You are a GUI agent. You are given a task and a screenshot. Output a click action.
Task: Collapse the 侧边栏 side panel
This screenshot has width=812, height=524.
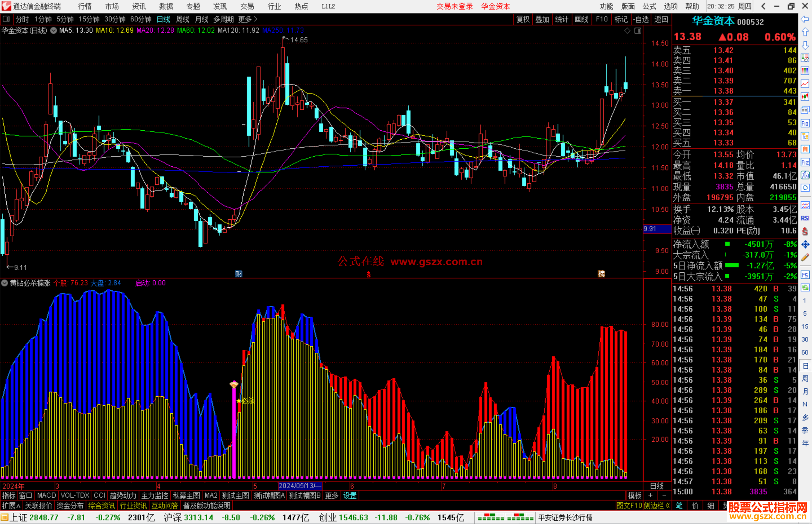pos(656,506)
